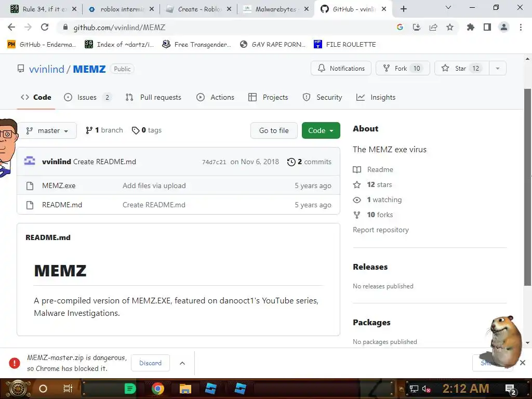Open the Actions tab
The width and height of the screenshot is (532, 399).
(x=216, y=97)
